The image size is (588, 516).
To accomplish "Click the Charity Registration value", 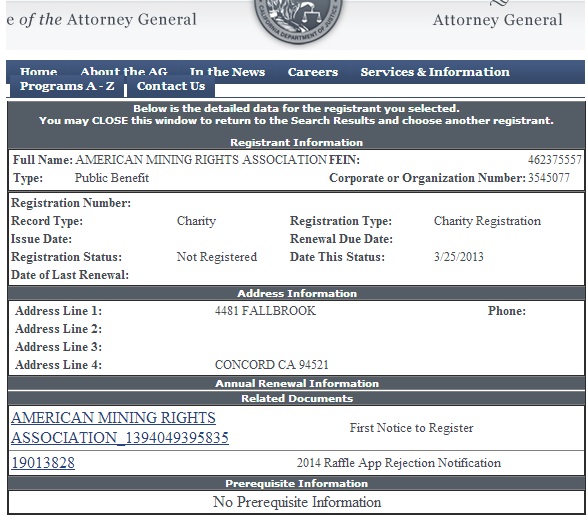I will pos(487,221).
